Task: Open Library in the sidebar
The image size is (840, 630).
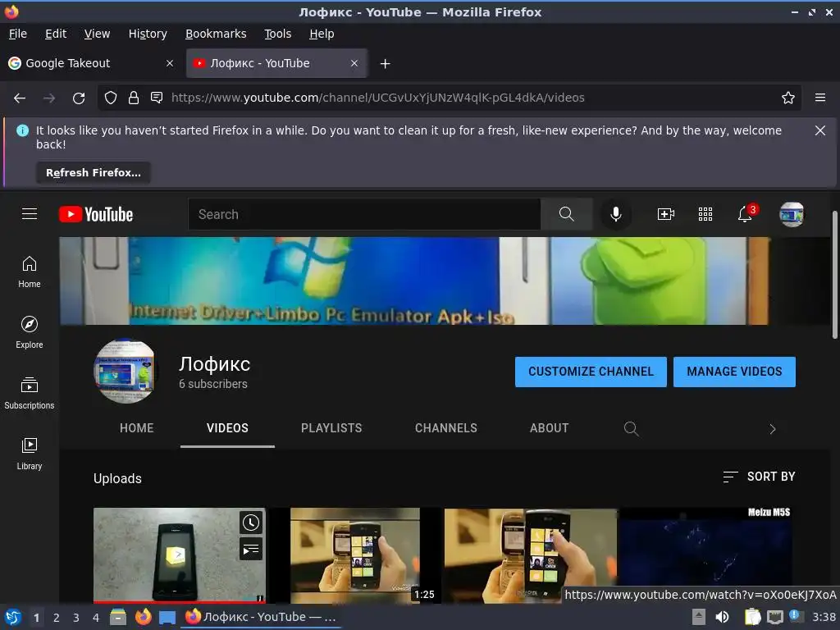Action: click(30, 454)
